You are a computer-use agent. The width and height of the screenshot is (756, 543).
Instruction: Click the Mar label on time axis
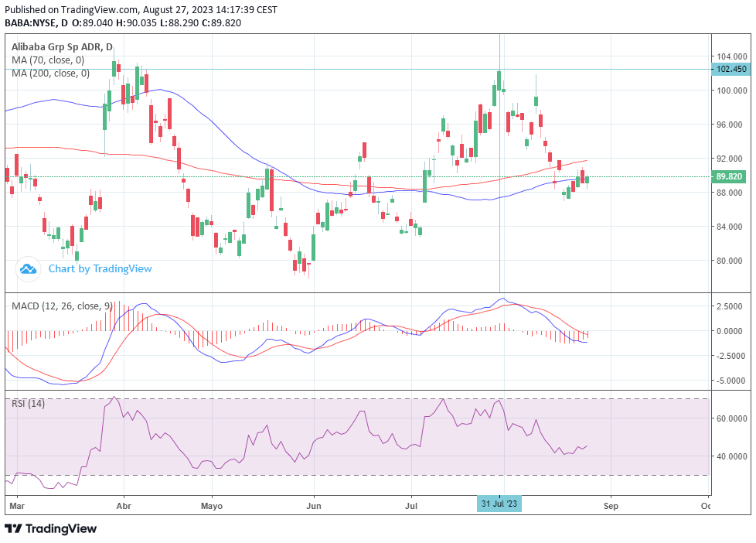pos(17,506)
